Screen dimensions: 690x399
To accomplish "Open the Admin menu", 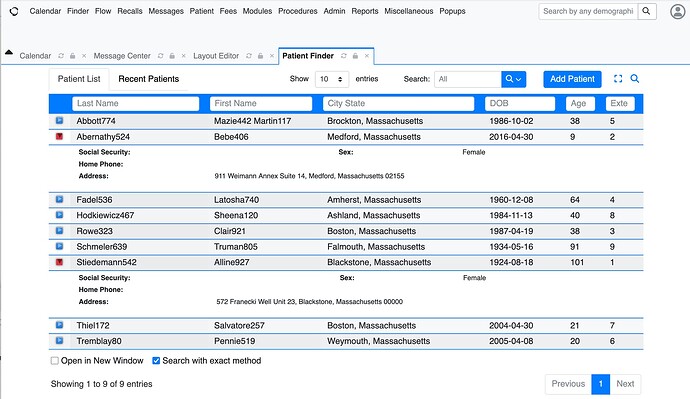I will (x=334, y=11).
